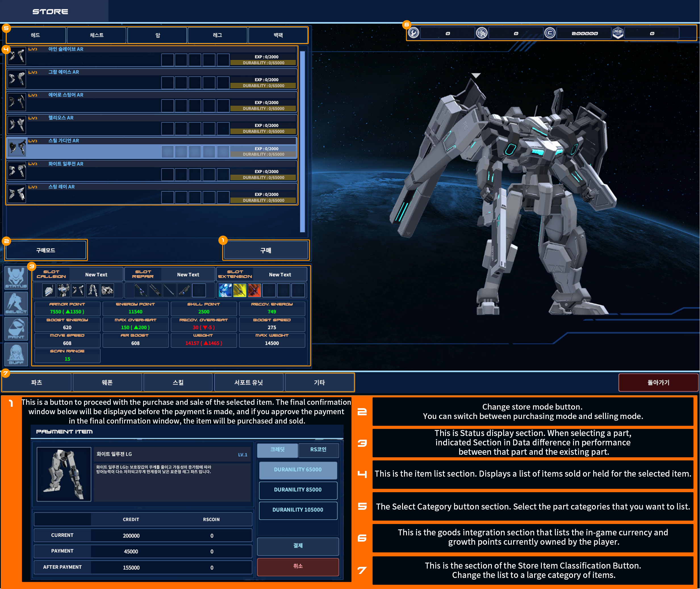Click the red 돌아가기 return button

point(658,382)
